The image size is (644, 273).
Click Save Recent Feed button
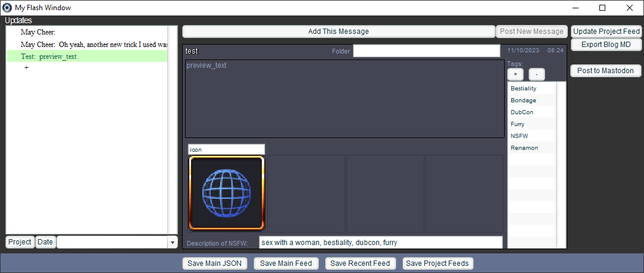(360, 263)
